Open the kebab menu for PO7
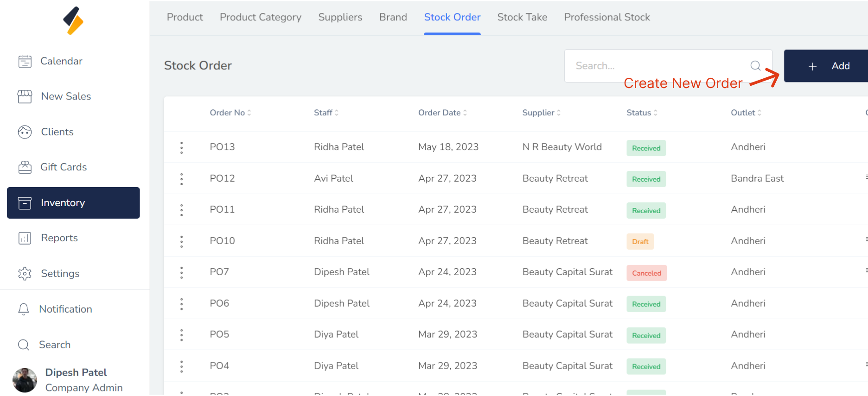 tap(181, 272)
